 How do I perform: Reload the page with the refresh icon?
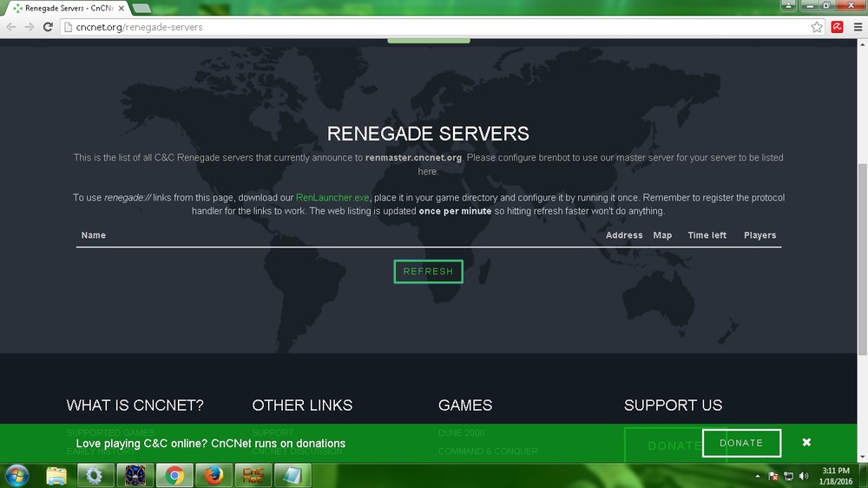click(x=48, y=27)
